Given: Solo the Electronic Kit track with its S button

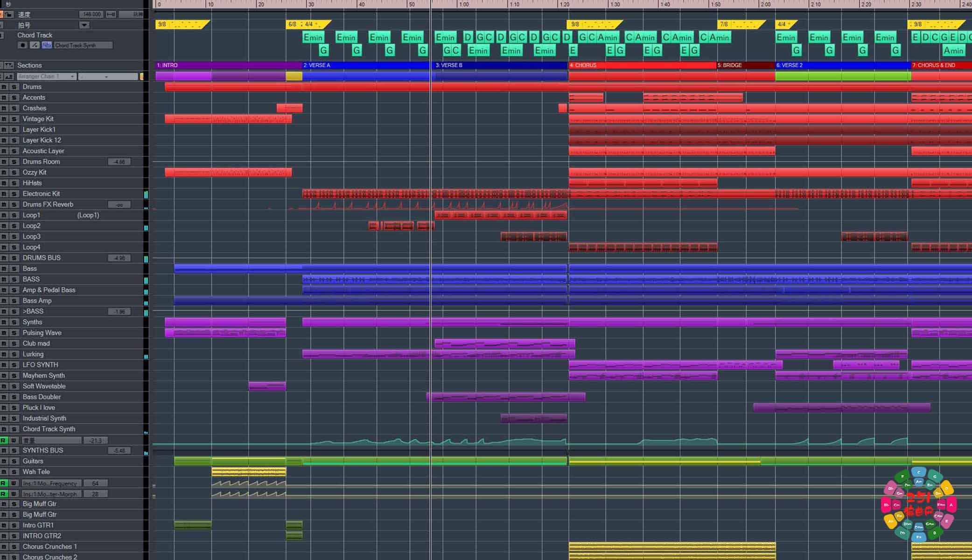Looking at the screenshot, I should (14, 193).
